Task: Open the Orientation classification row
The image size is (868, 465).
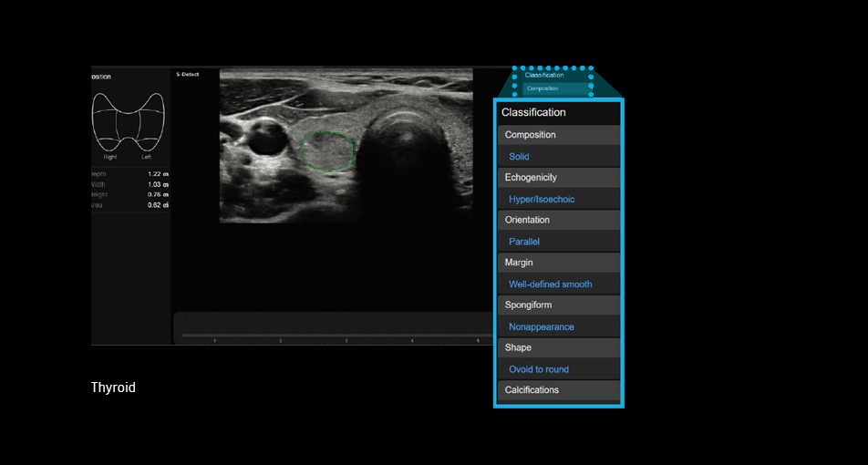Action: pos(559,220)
